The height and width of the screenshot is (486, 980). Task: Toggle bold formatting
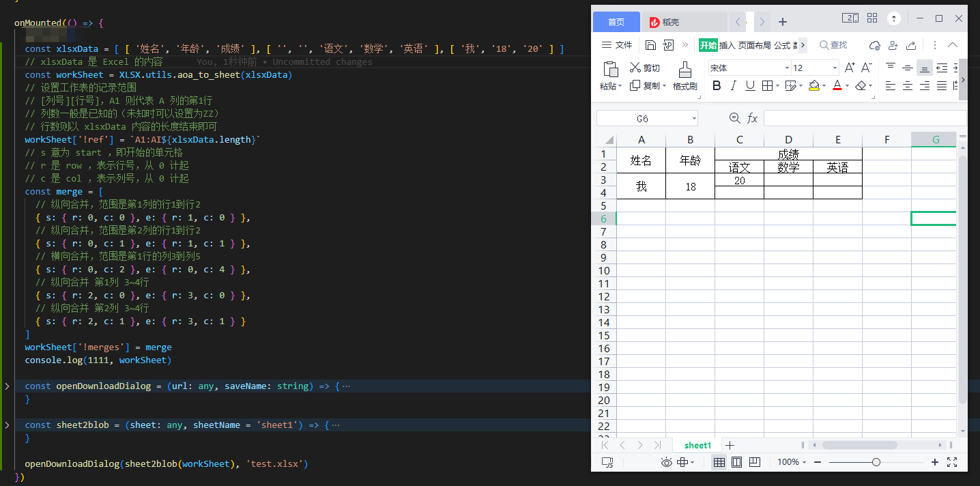(x=717, y=85)
